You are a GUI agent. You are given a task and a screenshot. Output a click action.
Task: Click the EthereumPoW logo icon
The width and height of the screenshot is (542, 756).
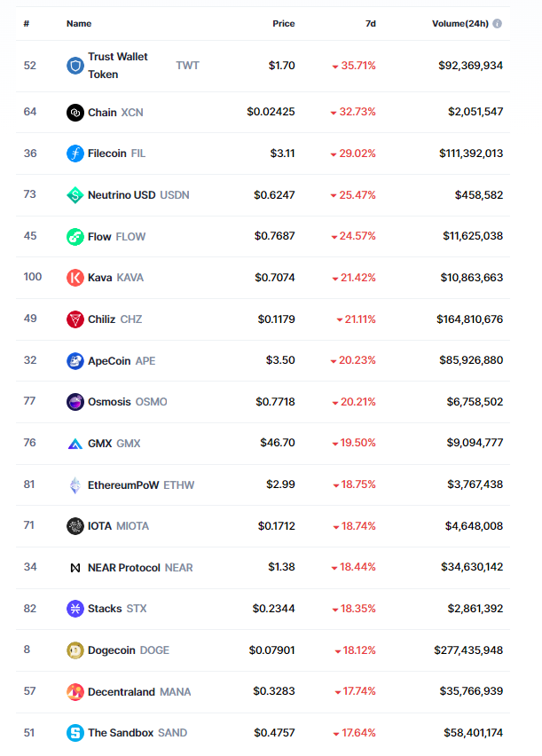(x=75, y=485)
